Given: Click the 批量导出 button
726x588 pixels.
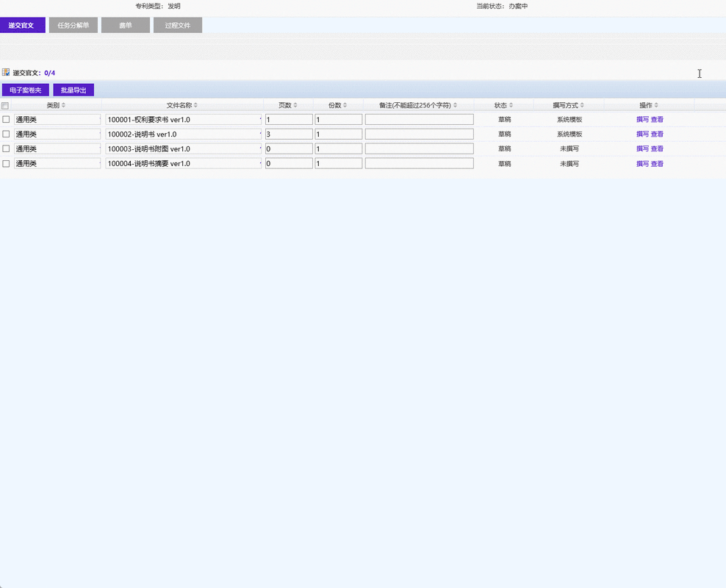Looking at the screenshot, I should (x=73, y=90).
